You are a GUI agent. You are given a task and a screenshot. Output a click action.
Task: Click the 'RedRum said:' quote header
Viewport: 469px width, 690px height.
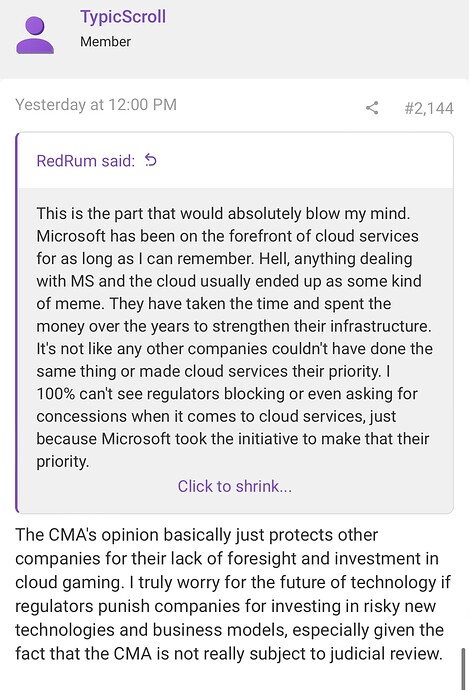pyautogui.click(x=86, y=161)
